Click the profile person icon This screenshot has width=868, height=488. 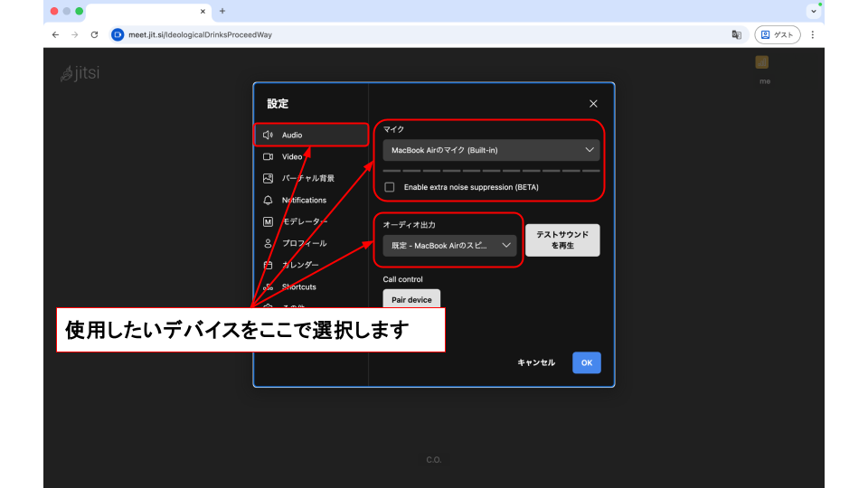click(268, 243)
